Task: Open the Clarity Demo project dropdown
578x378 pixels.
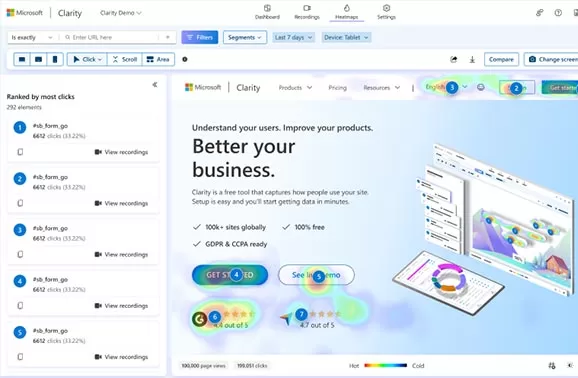Action: pyautogui.click(x=121, y=13)
